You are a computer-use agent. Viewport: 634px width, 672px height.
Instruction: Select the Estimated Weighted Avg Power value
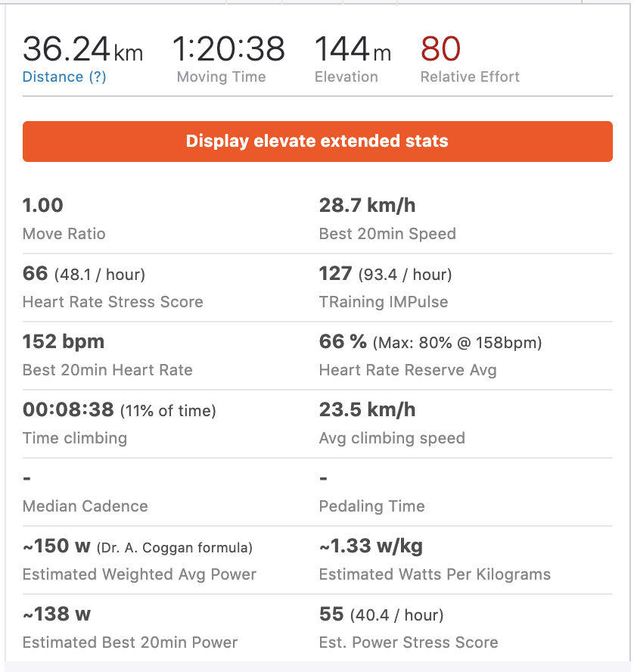57,546
